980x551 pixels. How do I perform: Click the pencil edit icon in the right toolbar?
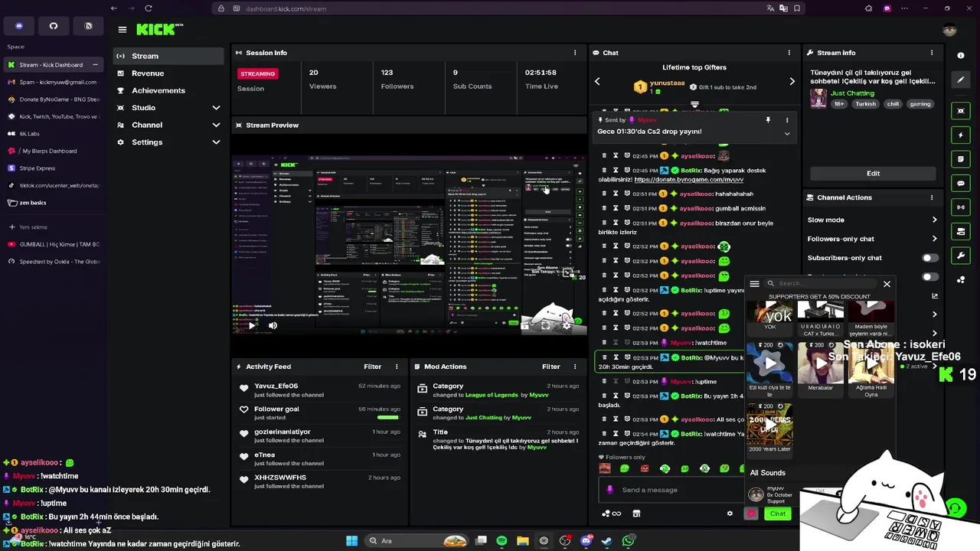(x=961, y=80)
